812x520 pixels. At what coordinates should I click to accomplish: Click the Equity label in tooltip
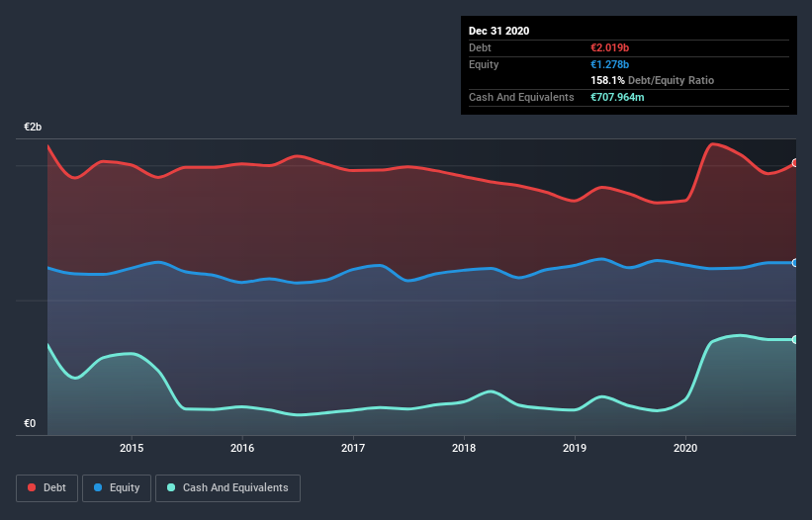click(x=484, y=64)
